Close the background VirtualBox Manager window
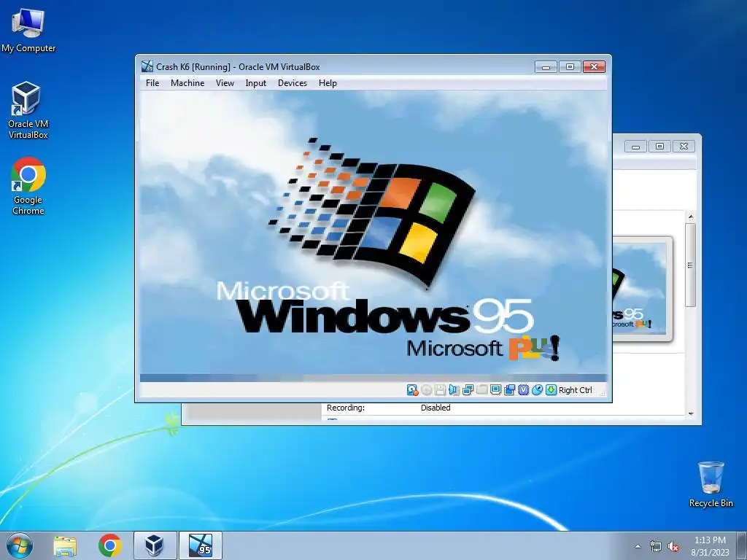This screenshot has width=747, height=560. click(x=684, y=146)
